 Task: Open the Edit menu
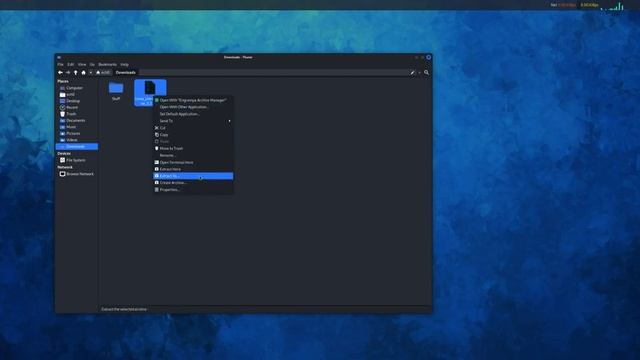coord(71,64)
